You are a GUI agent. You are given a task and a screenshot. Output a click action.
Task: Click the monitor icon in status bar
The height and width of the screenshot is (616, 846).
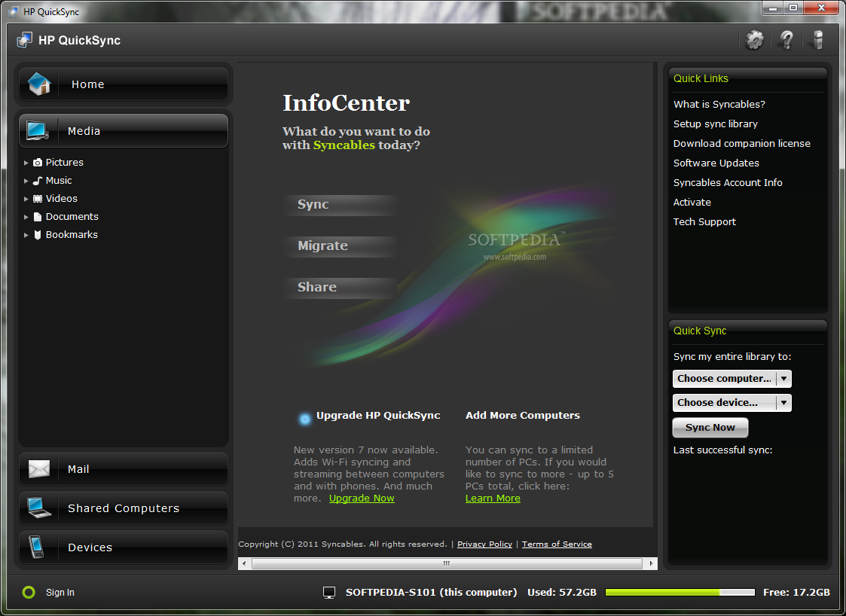(x=329, y=593)
